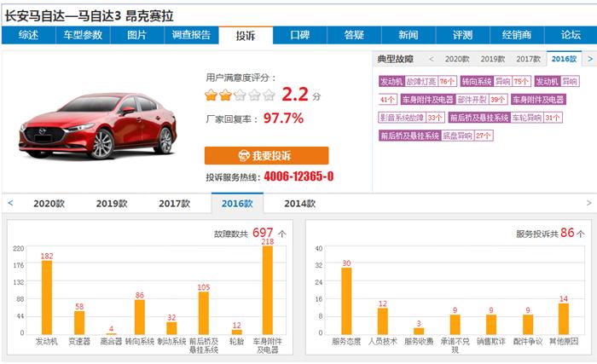The width and height of the screenshot is (597, 364).
Task: Open the 综述 navigation tab
Action: (28, 35)
